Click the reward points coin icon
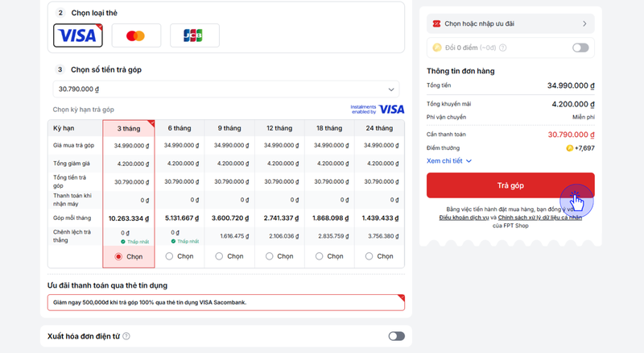 [569, 148]
